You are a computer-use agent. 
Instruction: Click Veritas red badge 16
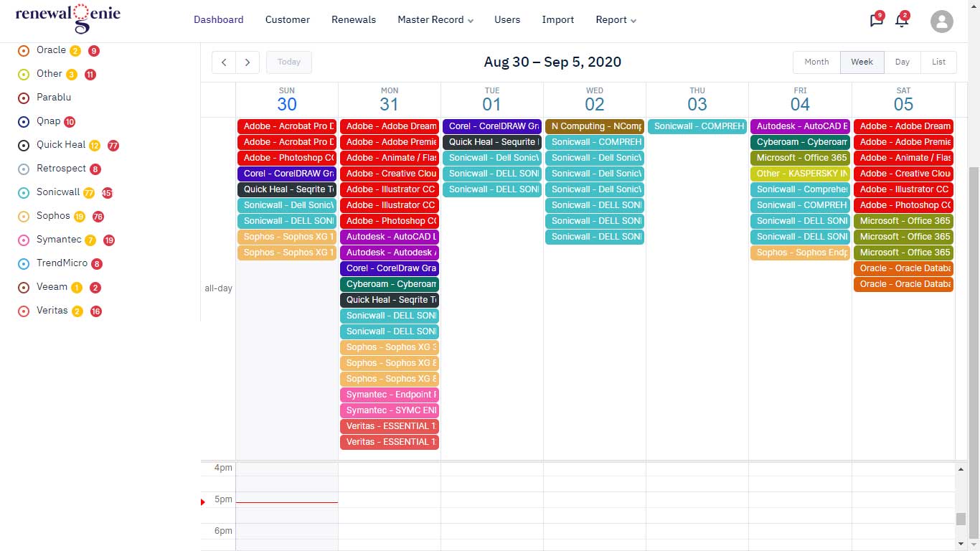(95, 311)
